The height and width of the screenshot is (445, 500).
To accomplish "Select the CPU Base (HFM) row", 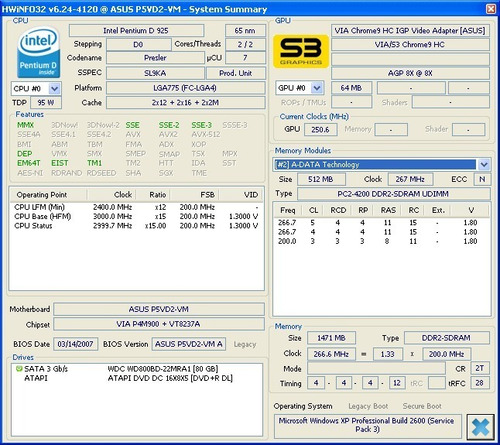I will click(x=136, y=216).
